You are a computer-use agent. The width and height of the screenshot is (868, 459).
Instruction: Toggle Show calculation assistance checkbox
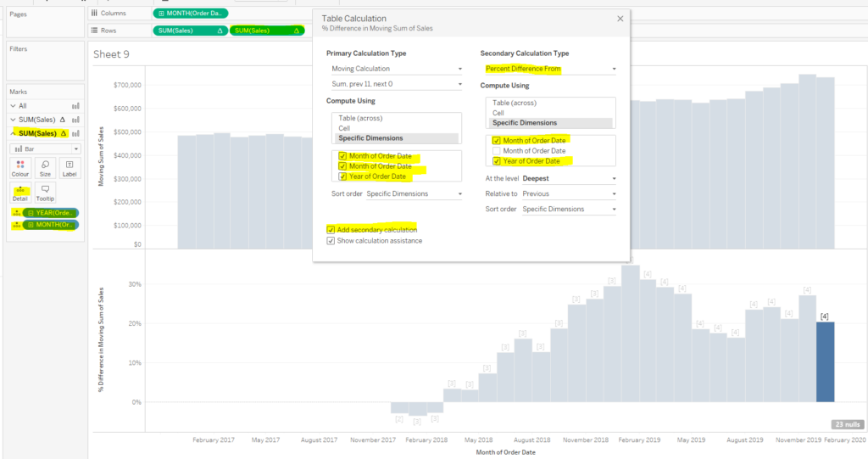click(x=331, y=241)
